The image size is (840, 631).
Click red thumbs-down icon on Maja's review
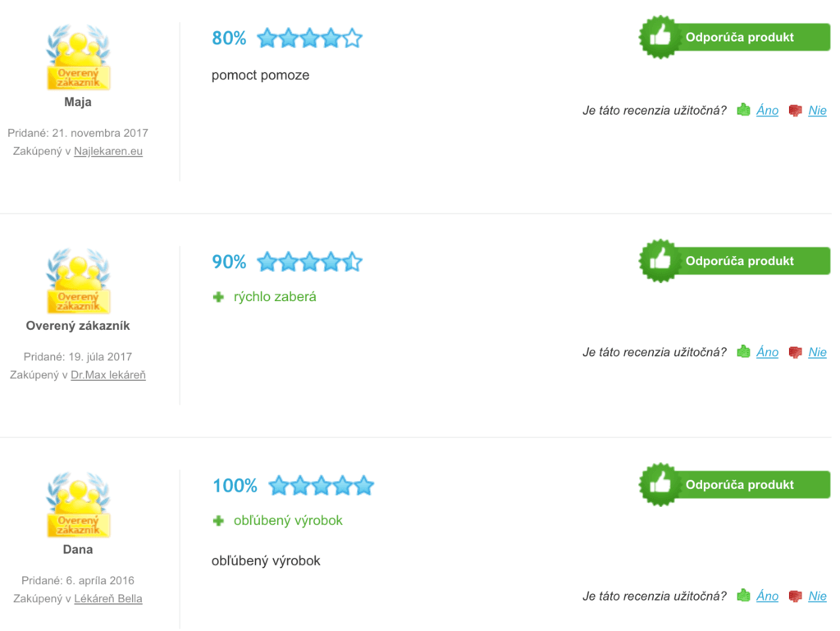(795, 110)
